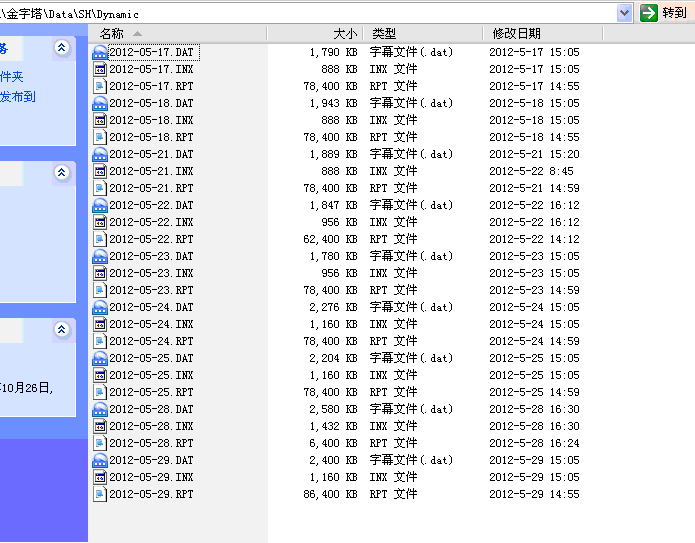Click the 2012-05-18.DAT file icon
Viewport: 695px width, 543px height.
pos(100,103)
